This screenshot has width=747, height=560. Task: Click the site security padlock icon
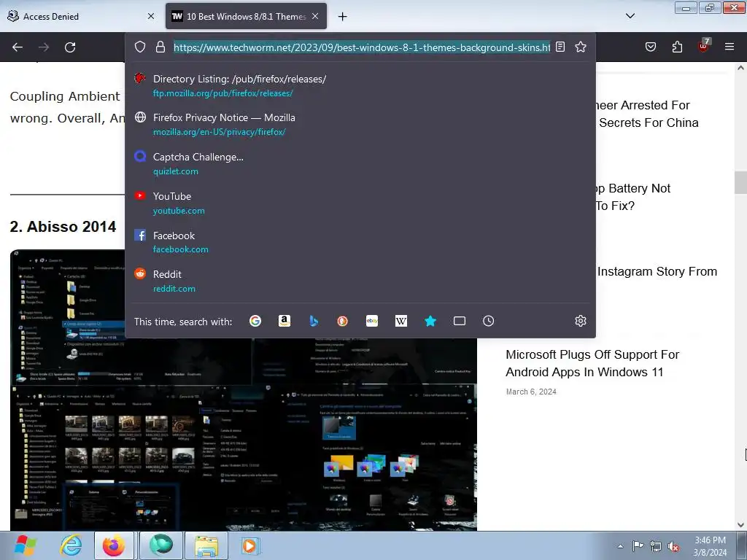coord(160,47)
